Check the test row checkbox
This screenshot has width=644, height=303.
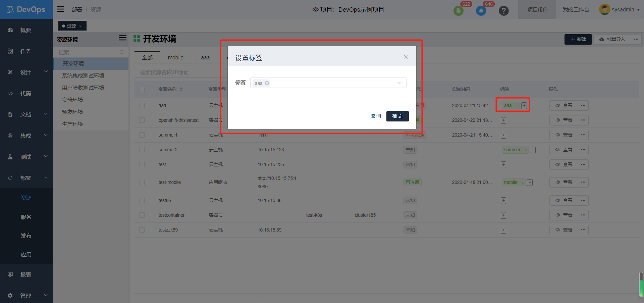coord(142,164)
